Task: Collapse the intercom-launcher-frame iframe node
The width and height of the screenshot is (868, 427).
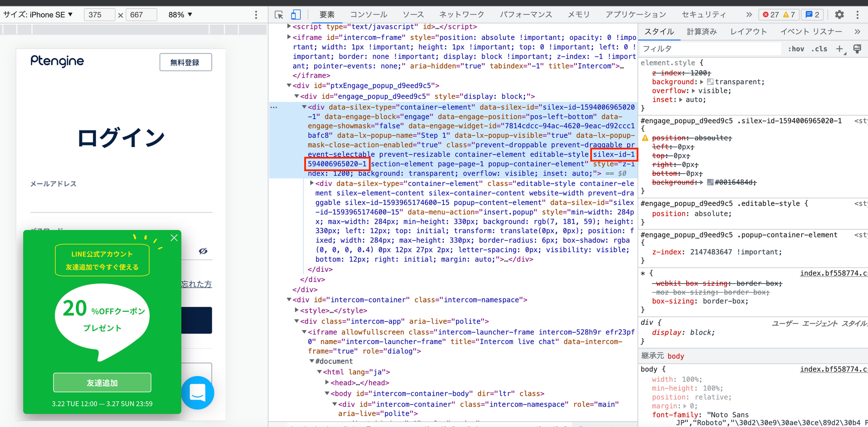Action: 304,332
